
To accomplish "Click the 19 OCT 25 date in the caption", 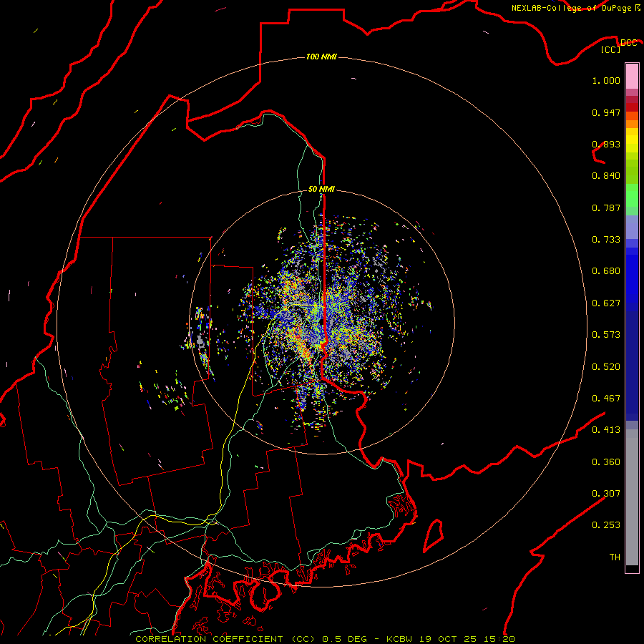I will pos(448,639).
